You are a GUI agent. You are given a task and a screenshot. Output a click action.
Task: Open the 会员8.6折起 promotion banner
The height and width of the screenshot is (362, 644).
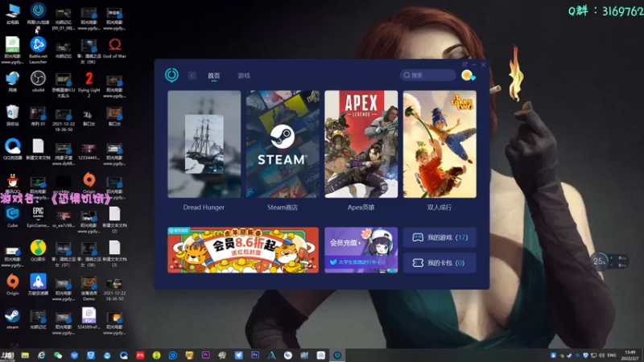(243, 250)
